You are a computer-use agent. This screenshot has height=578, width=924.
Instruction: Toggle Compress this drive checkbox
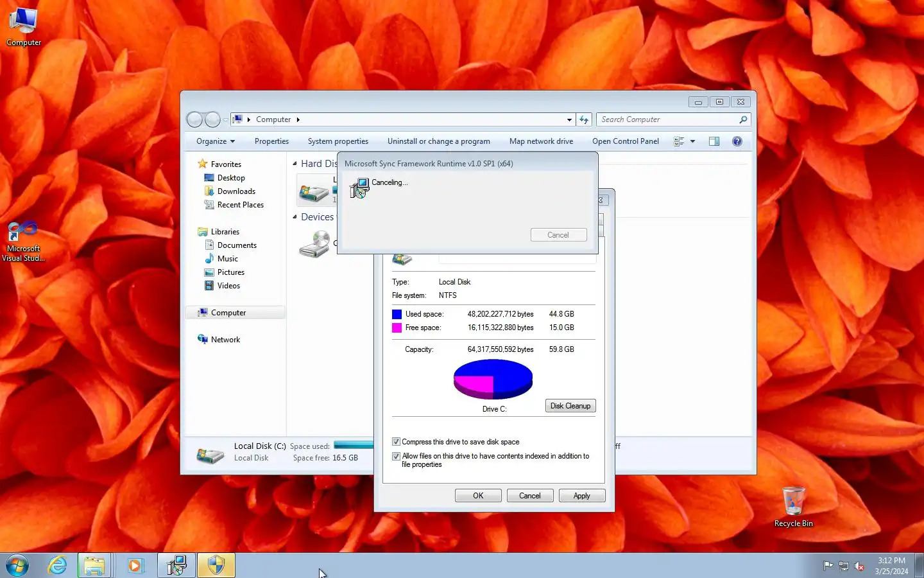click(396, 442)
